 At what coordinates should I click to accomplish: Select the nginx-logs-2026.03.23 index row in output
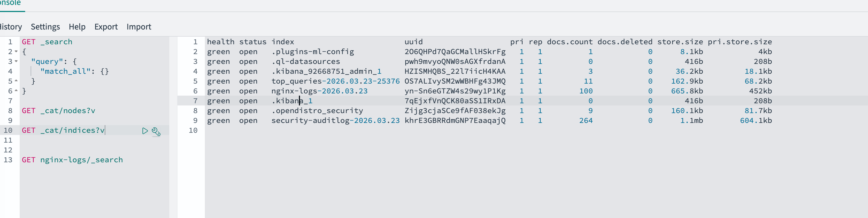[x=489, y=91]
